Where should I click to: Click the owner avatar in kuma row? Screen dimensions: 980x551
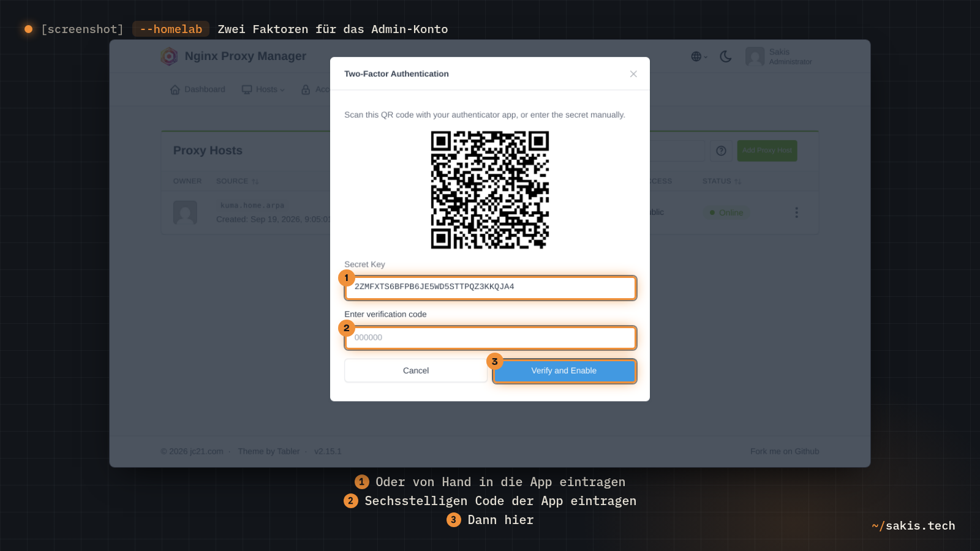(x=185, y=212)
